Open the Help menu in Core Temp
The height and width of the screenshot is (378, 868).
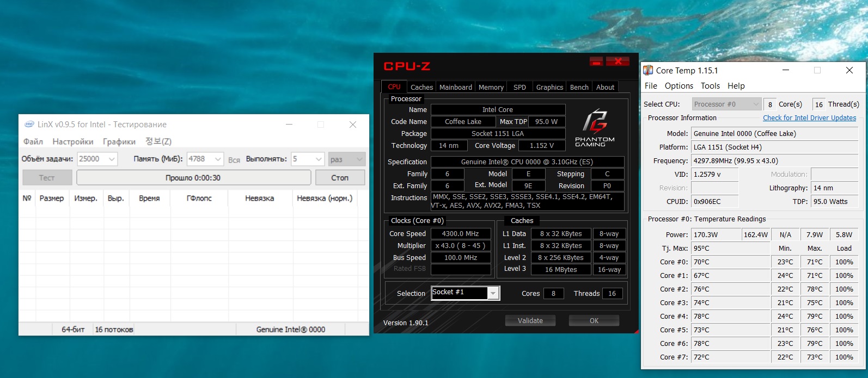coord(736,86)
